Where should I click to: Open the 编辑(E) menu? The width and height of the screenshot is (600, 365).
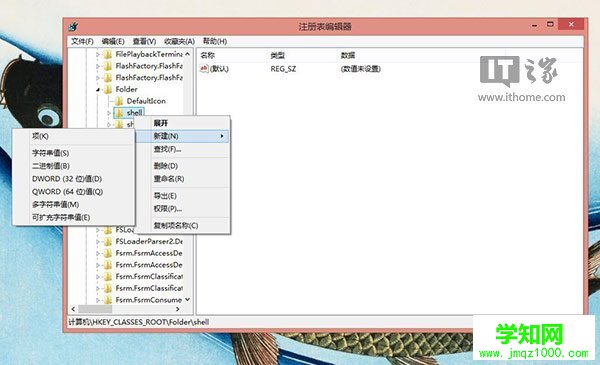113,41
